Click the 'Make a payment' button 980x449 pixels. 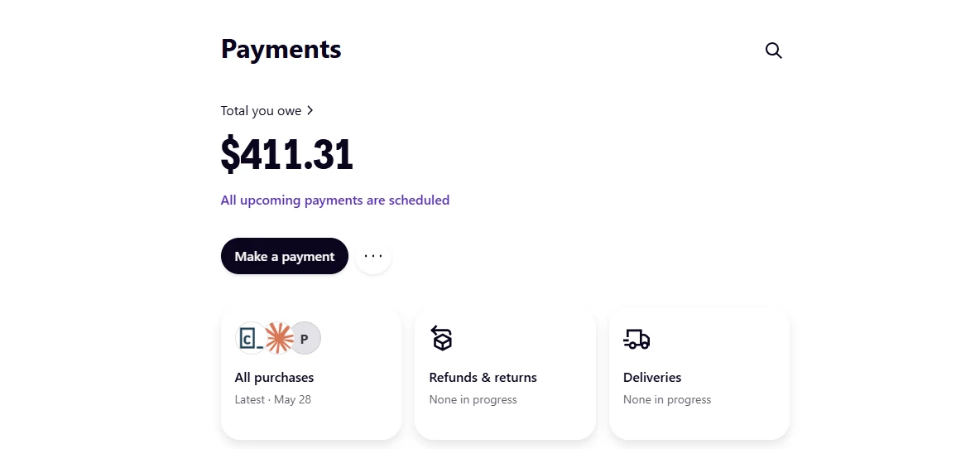tap(285, 256)
